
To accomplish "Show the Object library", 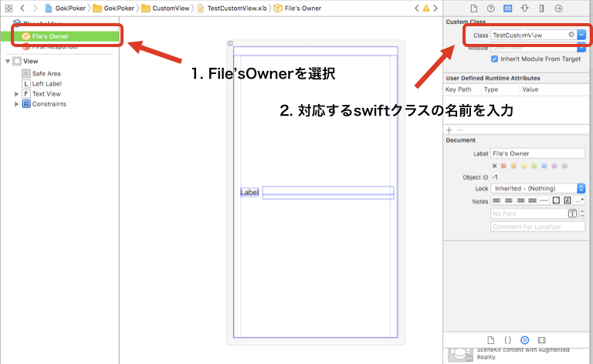I will pos(524,340).
